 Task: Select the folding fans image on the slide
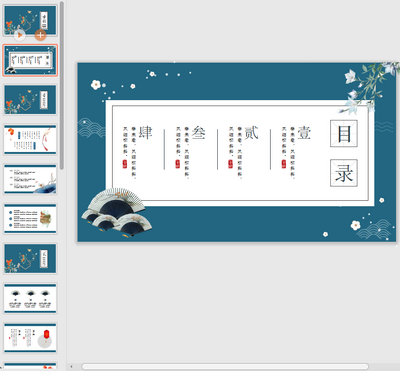point(116,213)
